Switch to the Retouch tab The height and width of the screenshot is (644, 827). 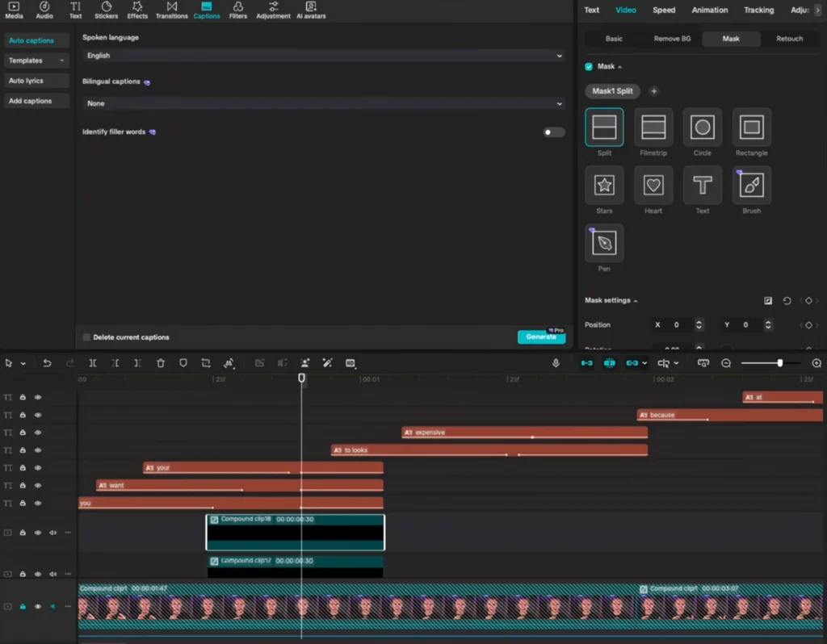coord(789,39)
